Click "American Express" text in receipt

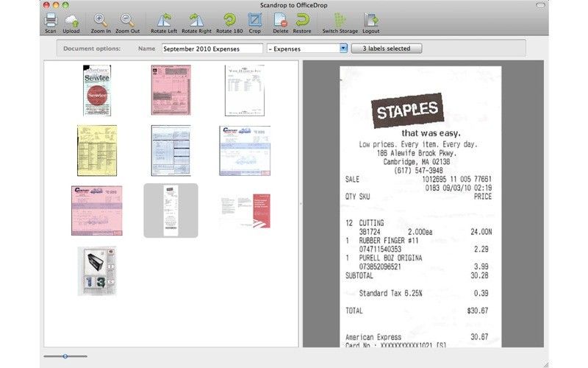pyautogui.click(x=373, y=337)
